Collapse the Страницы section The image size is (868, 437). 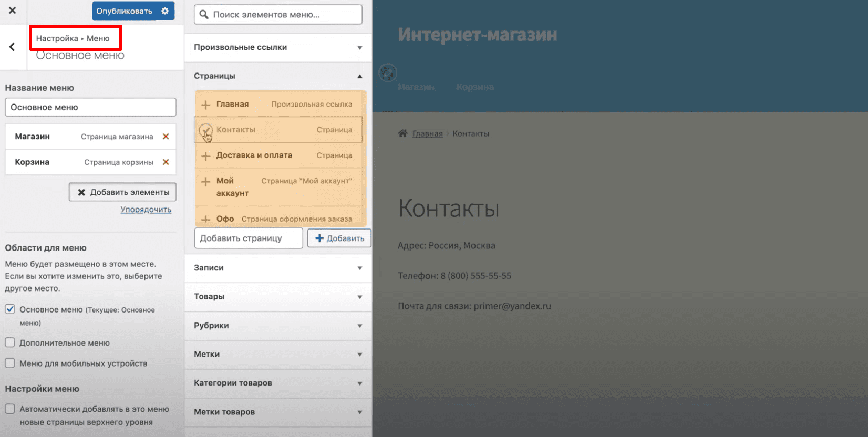[x=278, y=76]
